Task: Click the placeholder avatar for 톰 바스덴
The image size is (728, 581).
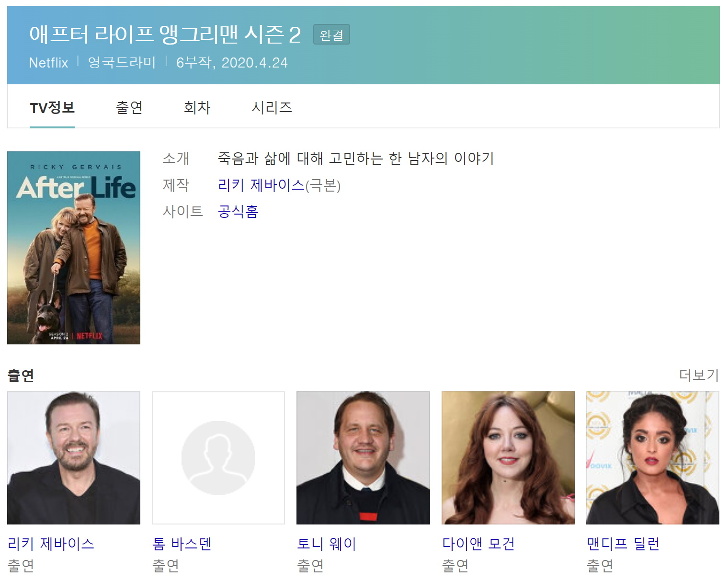Action: [218, 458]
